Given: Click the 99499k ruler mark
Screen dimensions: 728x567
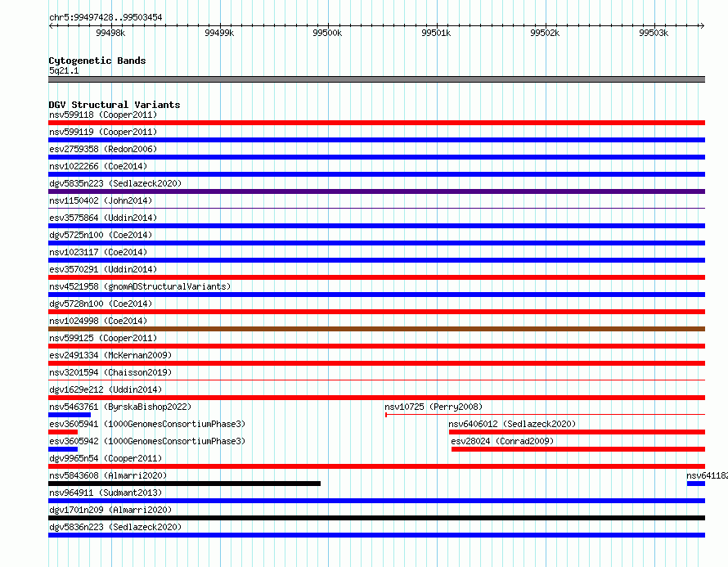Looking at the screenshot, I should (219, 33).
